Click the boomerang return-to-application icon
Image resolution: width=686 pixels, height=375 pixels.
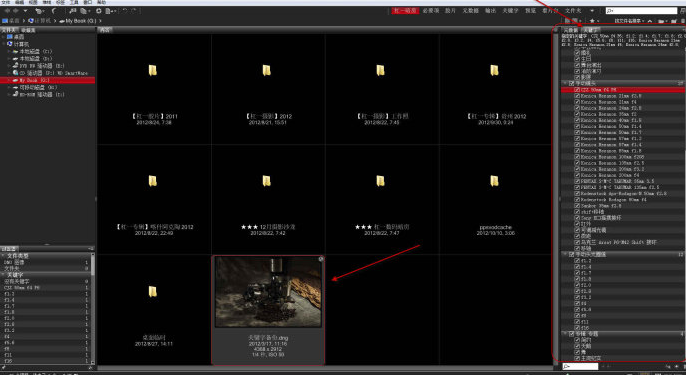(x=54, y=11)
